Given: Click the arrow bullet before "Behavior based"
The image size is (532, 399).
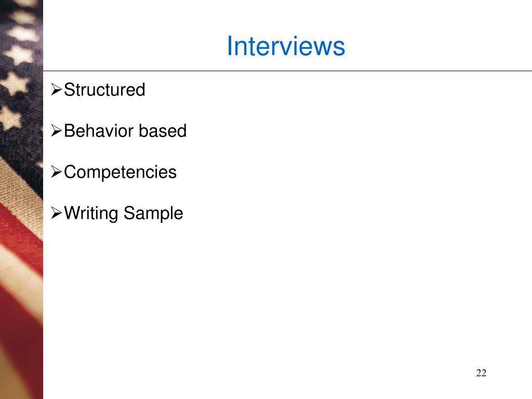Looking at the screenshot, I should point(56,130).
